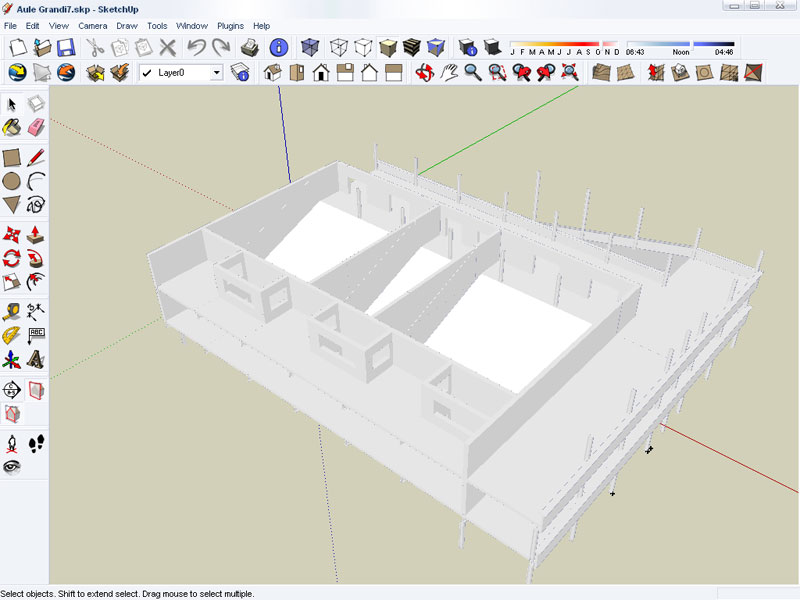The image size is (800, 600).
Task: Open the Plugins menu
Action: pos(230,25)
